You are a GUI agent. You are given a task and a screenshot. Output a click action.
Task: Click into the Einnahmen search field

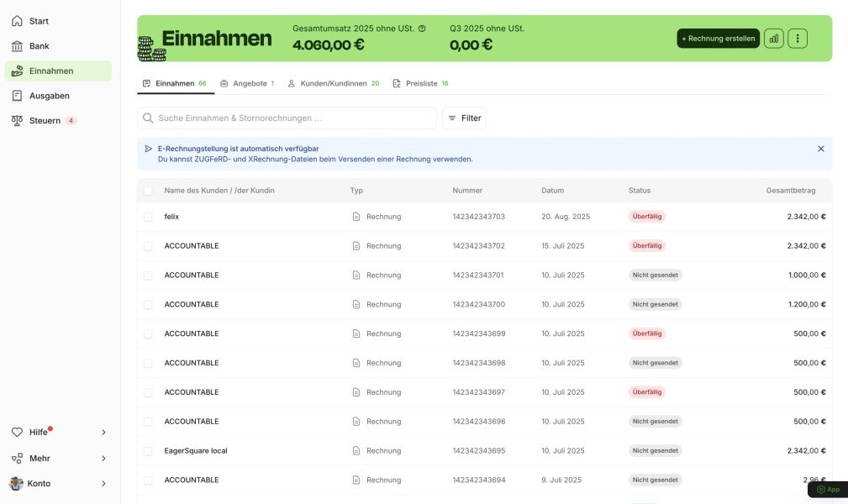coord(286,118)
